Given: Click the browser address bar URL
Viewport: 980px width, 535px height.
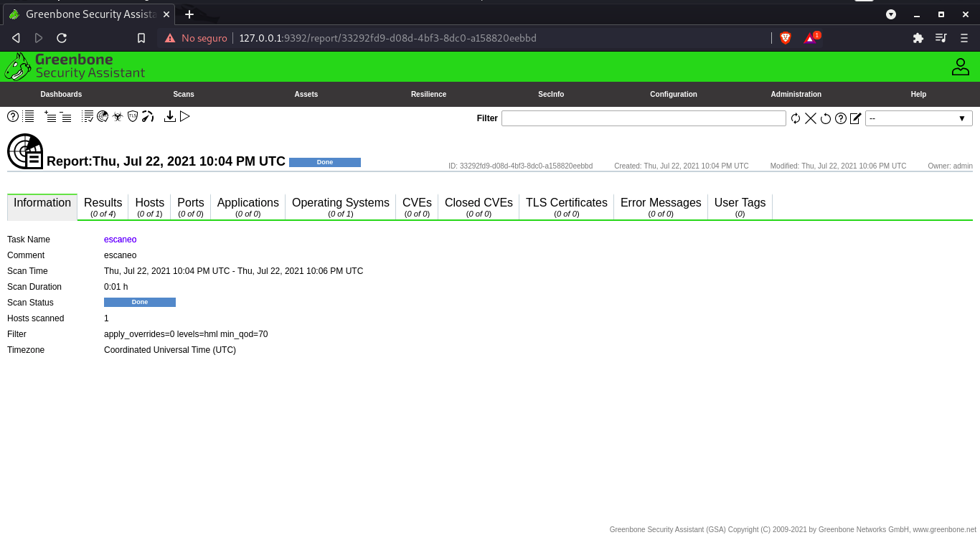Looking at the screenshot, I should pyautogui.click(x=387, y=38).
